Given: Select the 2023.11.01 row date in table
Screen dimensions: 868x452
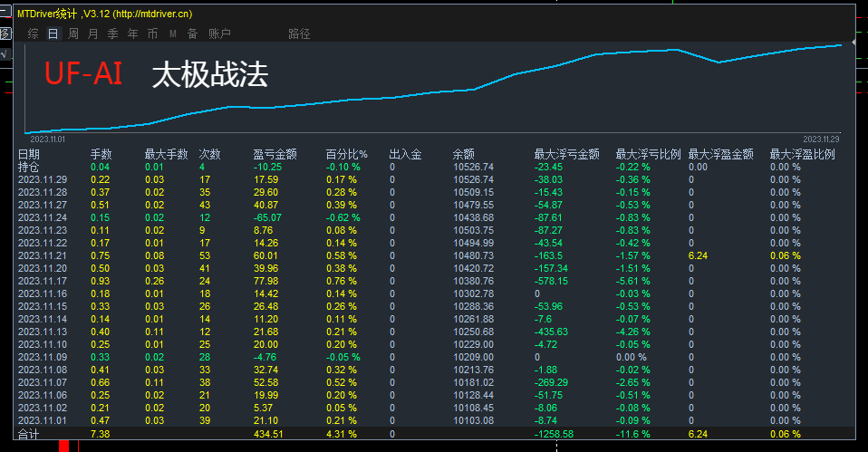Looking at the screenshot, I should [43, 421].
